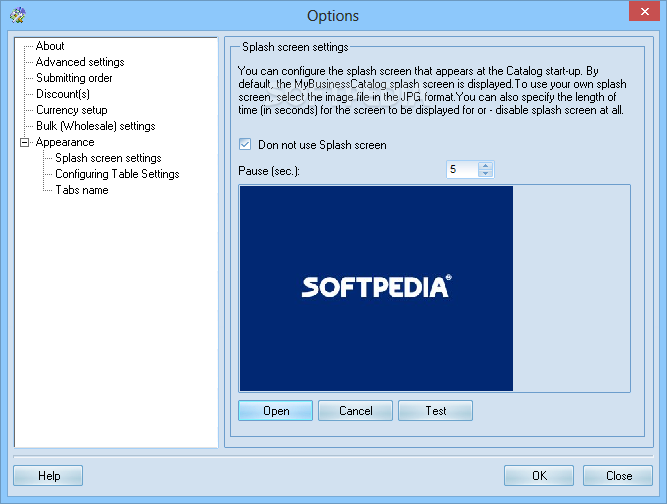
Task: Toggle the Don not use Splash screen checkbox
Action: (x=245, y=145)
